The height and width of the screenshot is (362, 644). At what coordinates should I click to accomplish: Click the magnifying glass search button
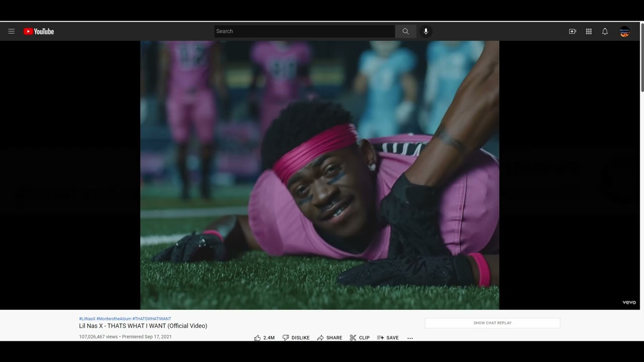point(406,31)
